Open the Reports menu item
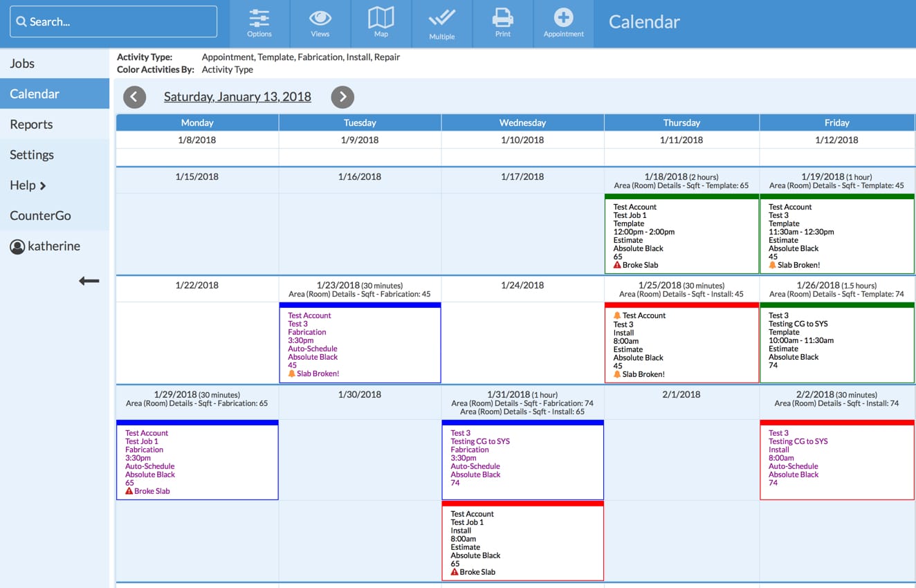This screenshot has height=588, width=916. pos(55,125)
